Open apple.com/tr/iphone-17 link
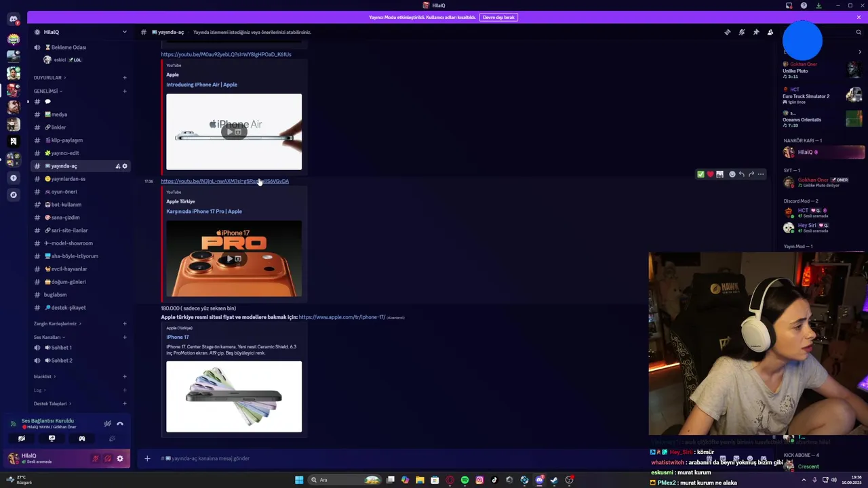The width and height of the screenshot is (868, 488). tap(342, 317)
